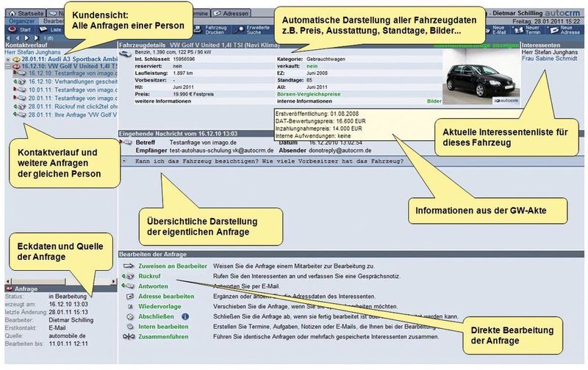Click the Status value in Bearbeitung
This screenshot has width=588, height=370.
click(68, 297)
